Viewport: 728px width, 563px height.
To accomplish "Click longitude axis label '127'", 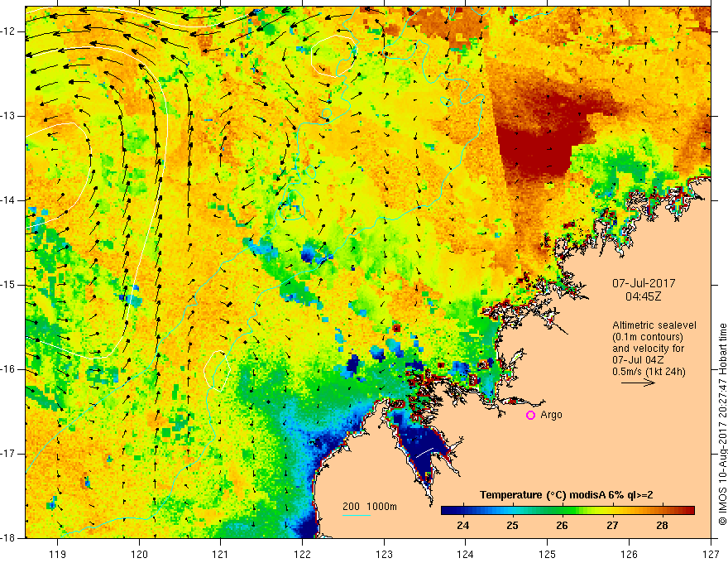I will [711, 554].
